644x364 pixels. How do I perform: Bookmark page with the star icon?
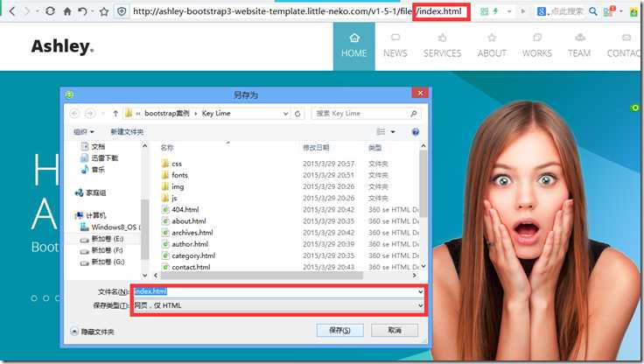tap(104, 11)
